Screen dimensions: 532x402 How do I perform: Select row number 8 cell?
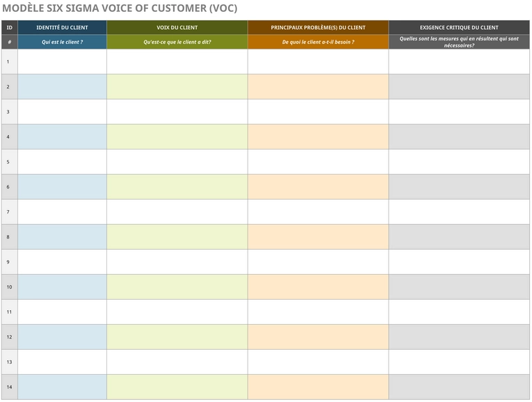10,236
